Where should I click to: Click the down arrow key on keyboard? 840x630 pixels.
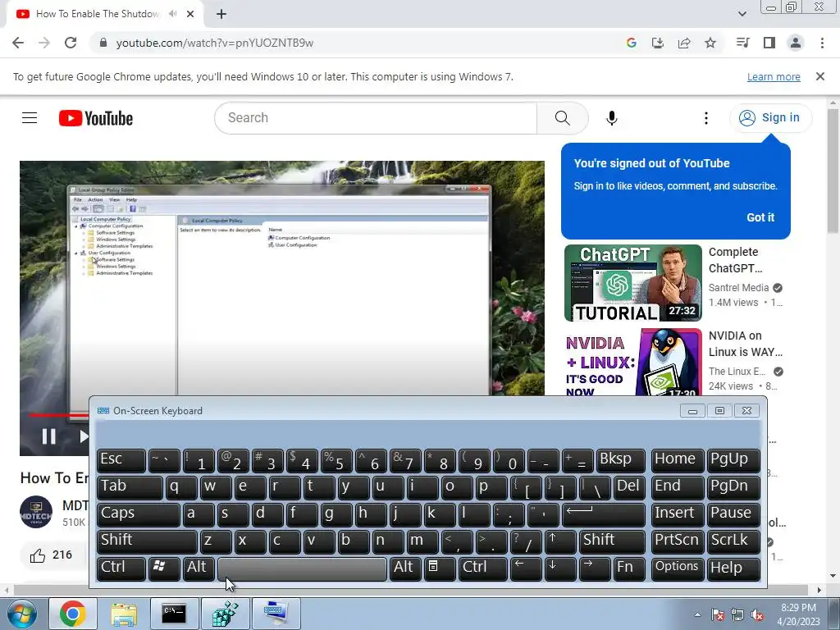[x=559, y=569]
